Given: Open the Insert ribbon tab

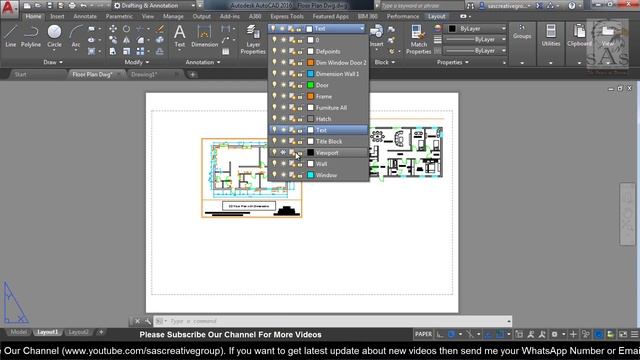Looking at the screenshot, I should 57,16.
